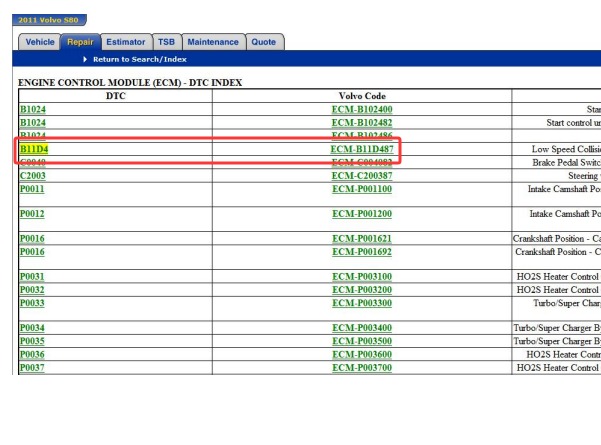Open P0016 link in ECM-P001621 row
Viewport: 601px width, 445px height.
click(32, 239)
